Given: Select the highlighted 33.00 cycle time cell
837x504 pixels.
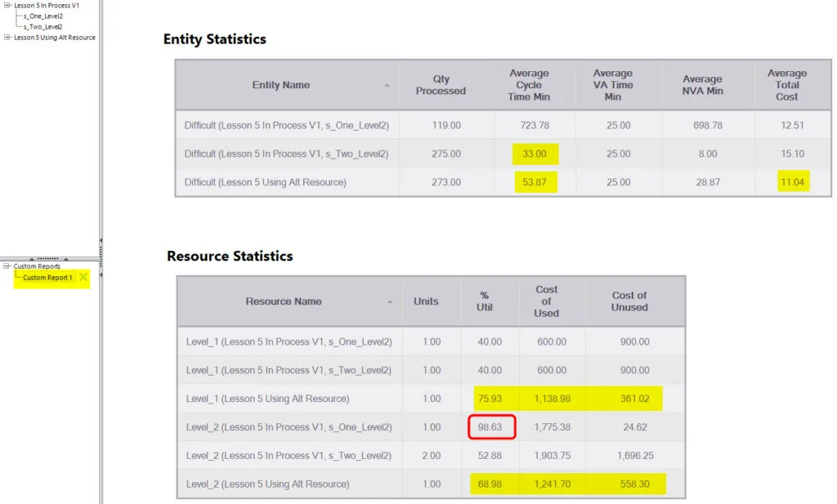Looking at the screenshot, I should [x=535, y=154].
